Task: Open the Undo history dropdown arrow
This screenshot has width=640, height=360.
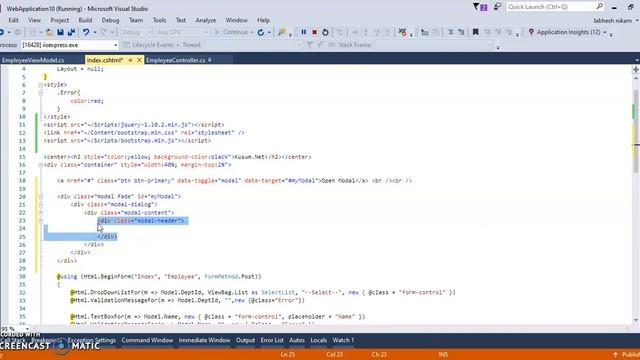Action: pyautogui.click(x=95, y=32)
